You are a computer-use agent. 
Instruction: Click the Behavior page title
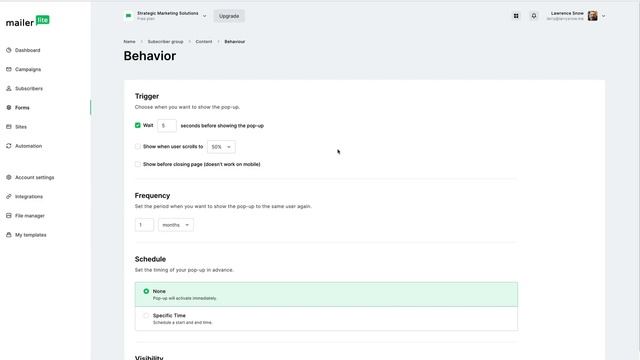click(150, 56)
